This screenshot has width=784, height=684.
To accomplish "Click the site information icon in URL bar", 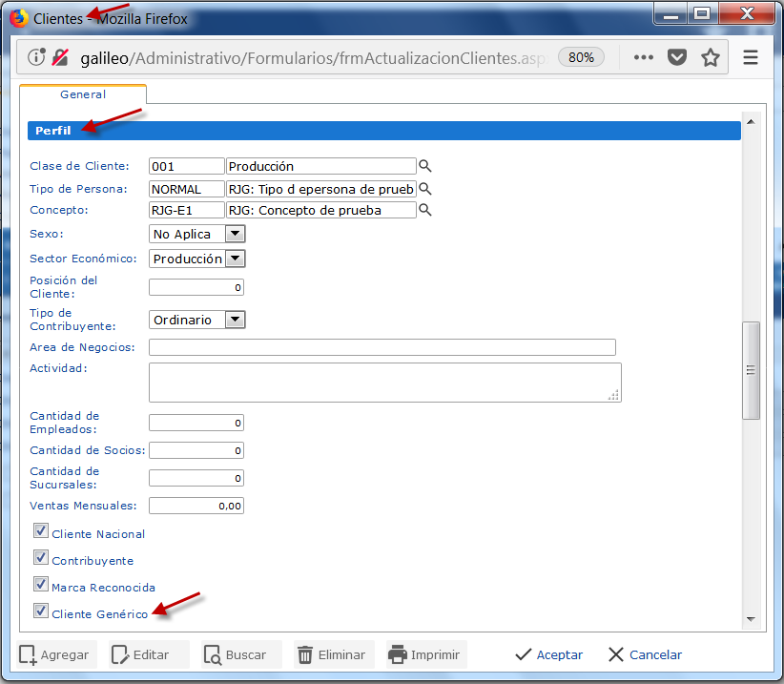I will point(37,57).
